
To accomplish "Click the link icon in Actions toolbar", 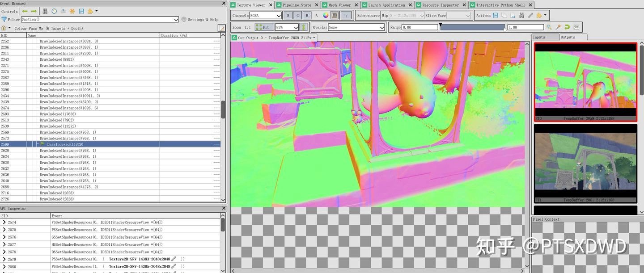I will coord(530,15).
